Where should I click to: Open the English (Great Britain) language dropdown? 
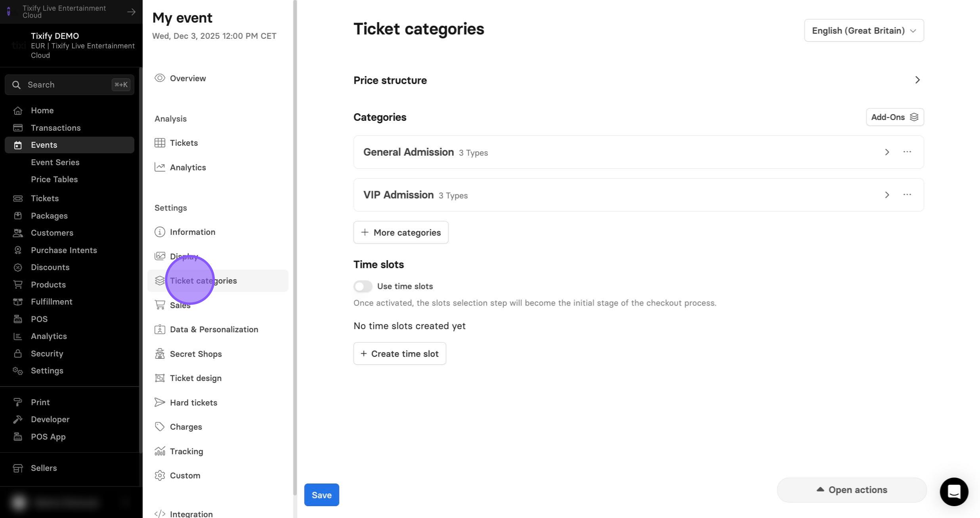(x=864, y=30)
